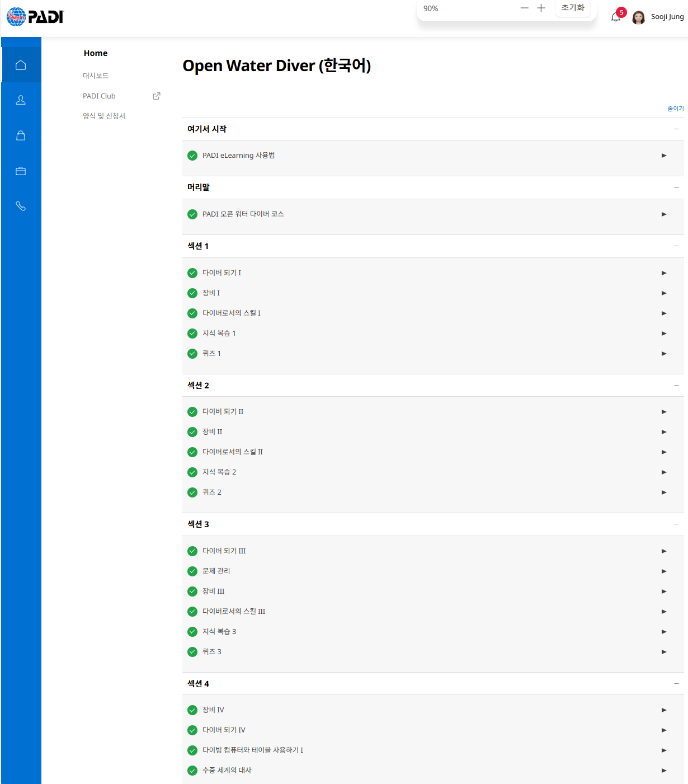This screenshot has height=784, width=688.
Task: Zoom out with the minus button
Action: coord(524,8)
